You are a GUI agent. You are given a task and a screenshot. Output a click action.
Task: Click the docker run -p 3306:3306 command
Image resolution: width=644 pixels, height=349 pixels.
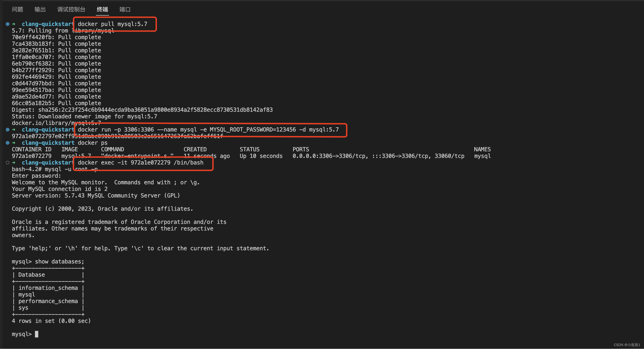208,130
